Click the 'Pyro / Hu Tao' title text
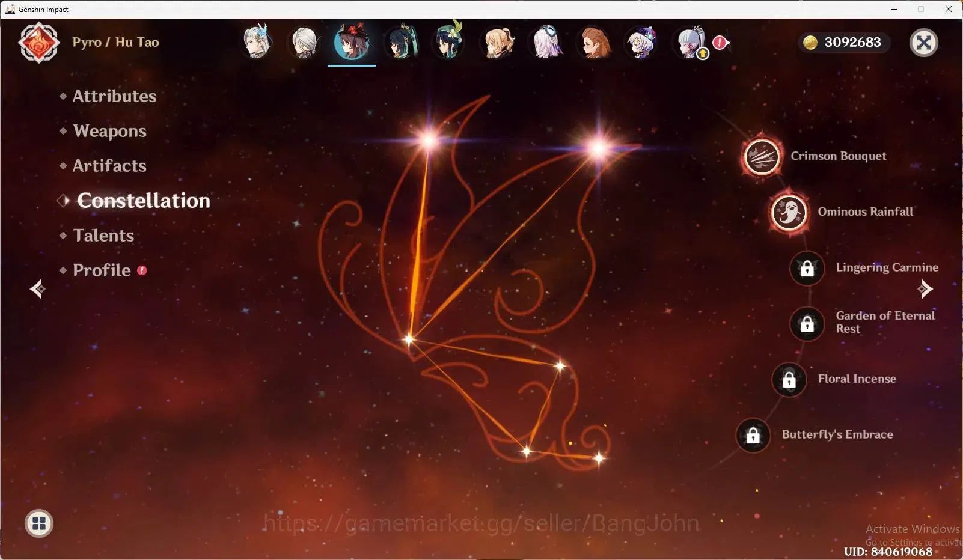This screenshot has height=560, width=963. (115, 42)
